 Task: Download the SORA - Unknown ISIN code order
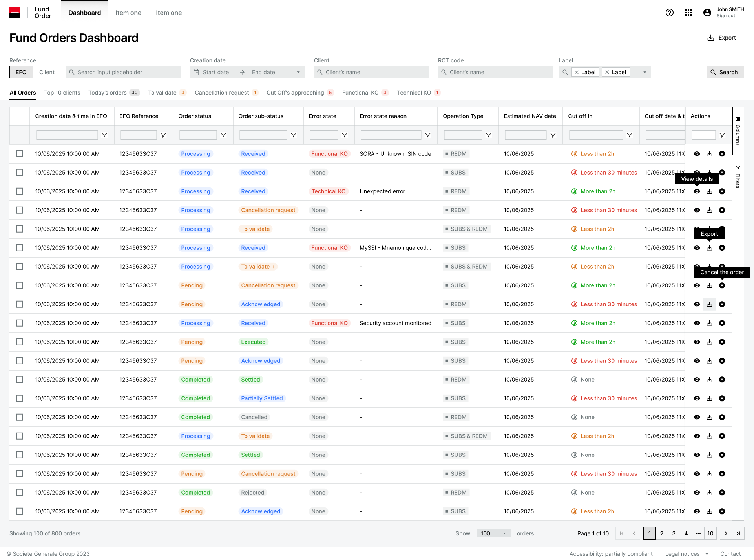coord(710,154)
